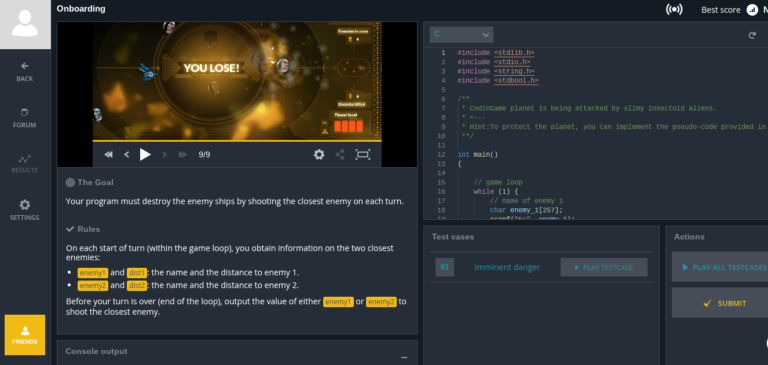Image resolution: width=768 pixels, height=365 pixels.
Task: Open the Results section
Action: click(x=24, y=164)
